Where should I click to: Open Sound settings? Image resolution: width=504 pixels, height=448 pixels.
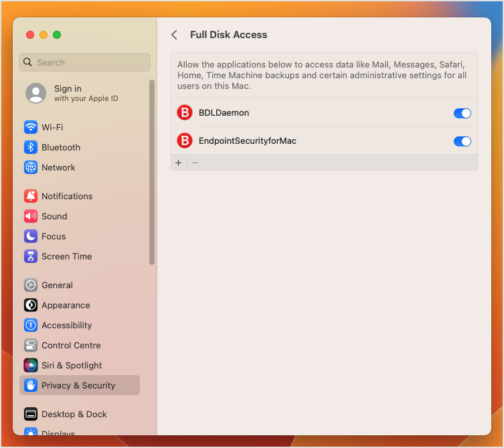(54, 217)
